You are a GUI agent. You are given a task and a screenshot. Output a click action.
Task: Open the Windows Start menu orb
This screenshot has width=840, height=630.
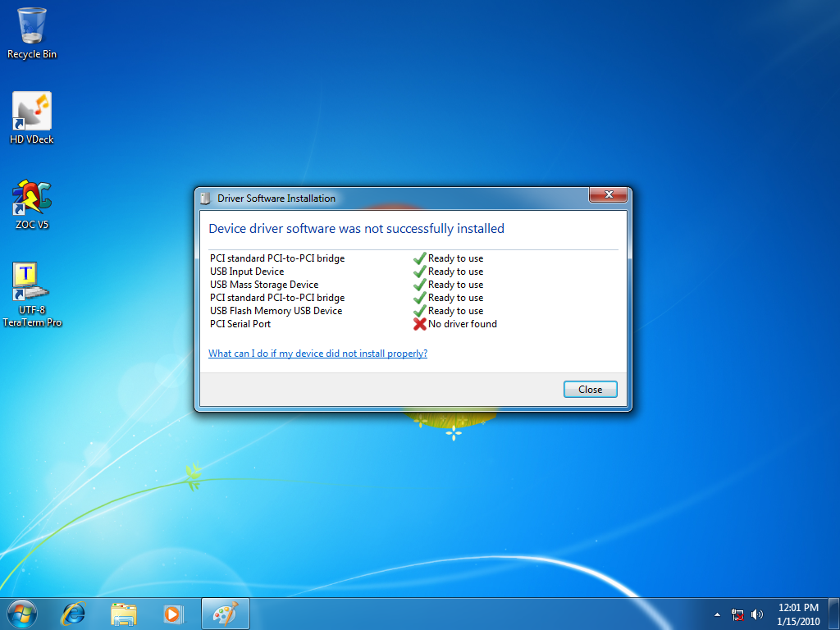[22, 614]
